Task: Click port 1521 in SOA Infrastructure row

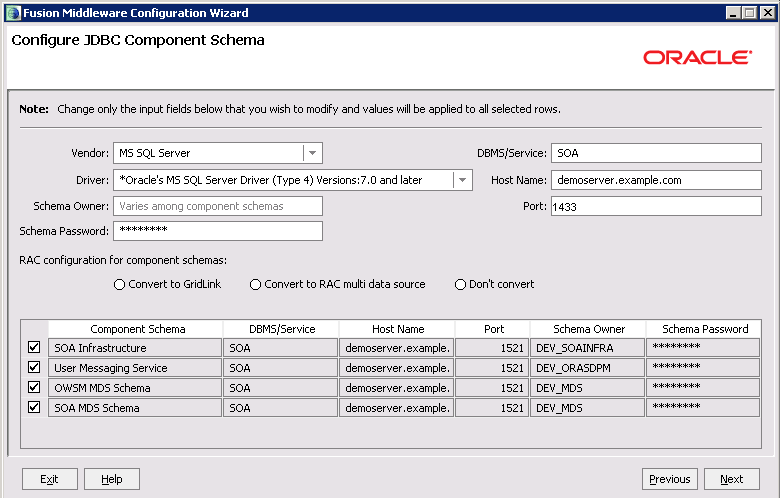Action: pyautogui.click(x=492, y=348)
